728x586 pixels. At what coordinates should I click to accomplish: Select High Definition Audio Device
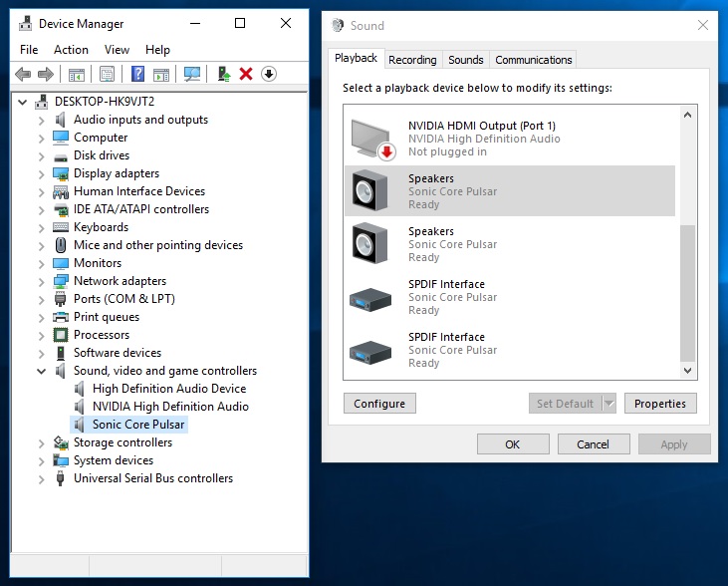169,389
